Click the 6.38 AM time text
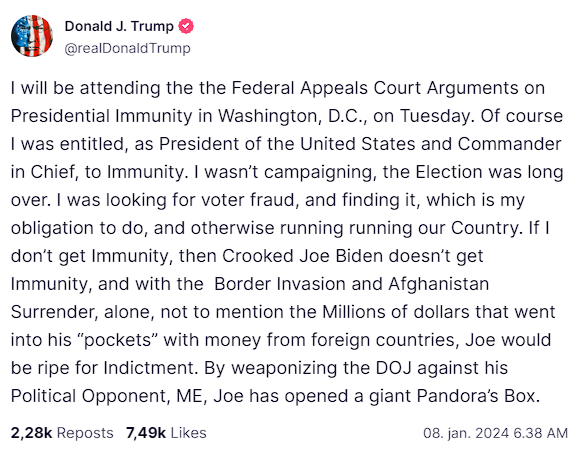The width and height of the screenshot is (582, 450). point(541,433)
